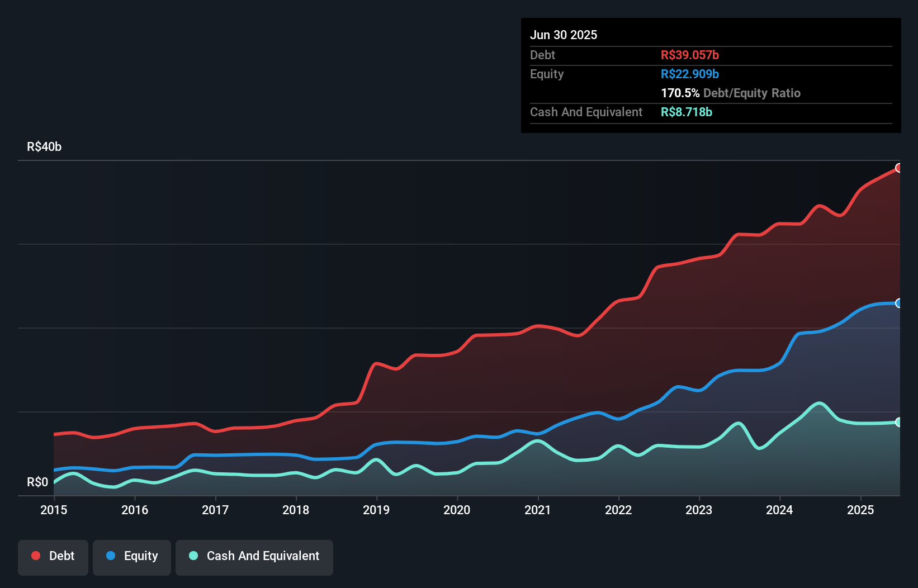Click the teal dot in Cash And Equivalent legend
This screenshot has height=588, width=918.
(x=192, y=556)
